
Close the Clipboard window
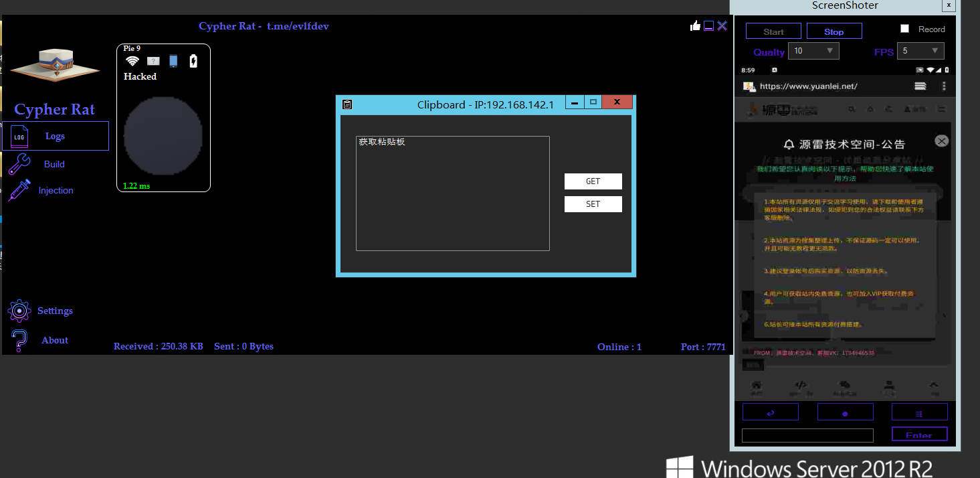(617, 102)
